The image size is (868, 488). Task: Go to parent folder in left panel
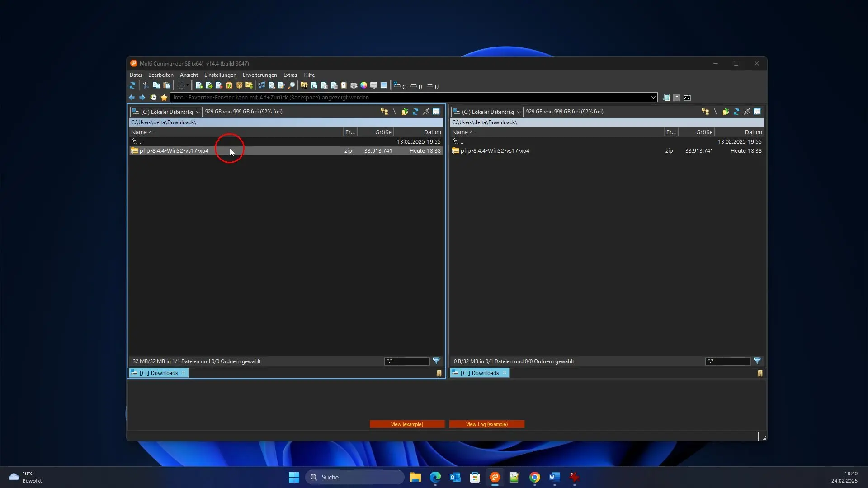coord(286,142)
